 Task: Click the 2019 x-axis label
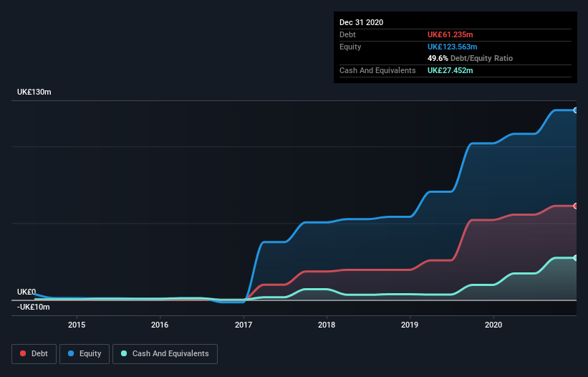tap(410, 325)
